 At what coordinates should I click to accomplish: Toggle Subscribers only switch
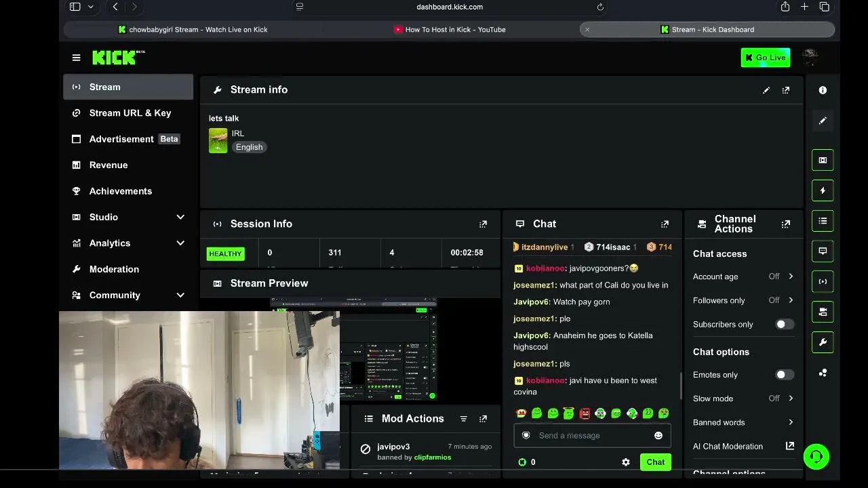pos(785,325)
